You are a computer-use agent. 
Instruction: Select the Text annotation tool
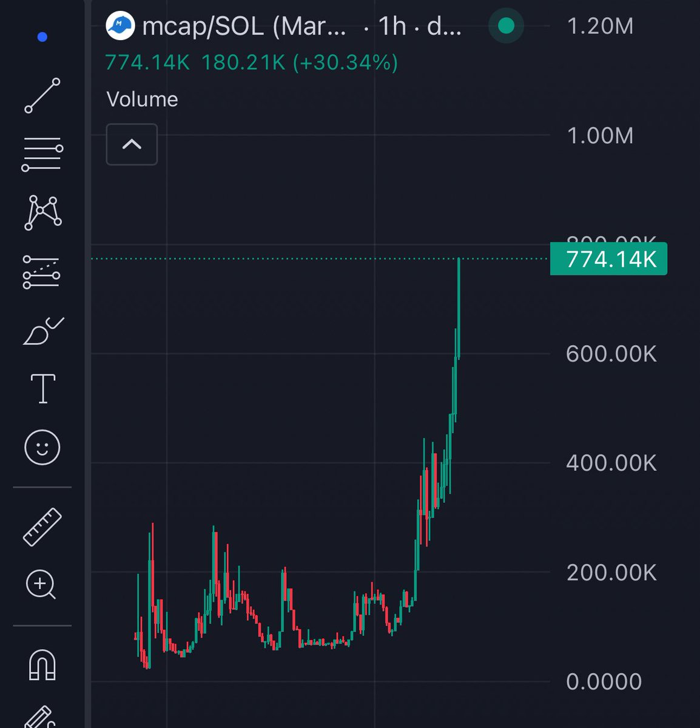coord(43,389)
